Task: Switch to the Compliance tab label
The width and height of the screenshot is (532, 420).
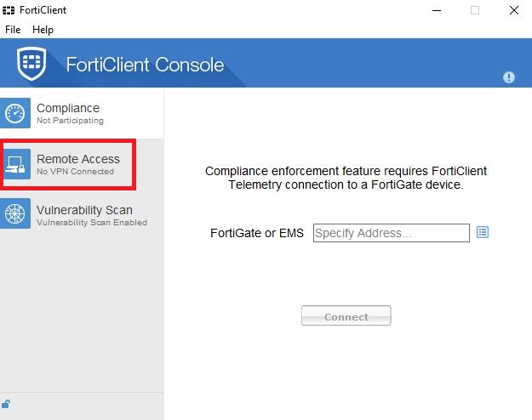Action: click(68, 108)
